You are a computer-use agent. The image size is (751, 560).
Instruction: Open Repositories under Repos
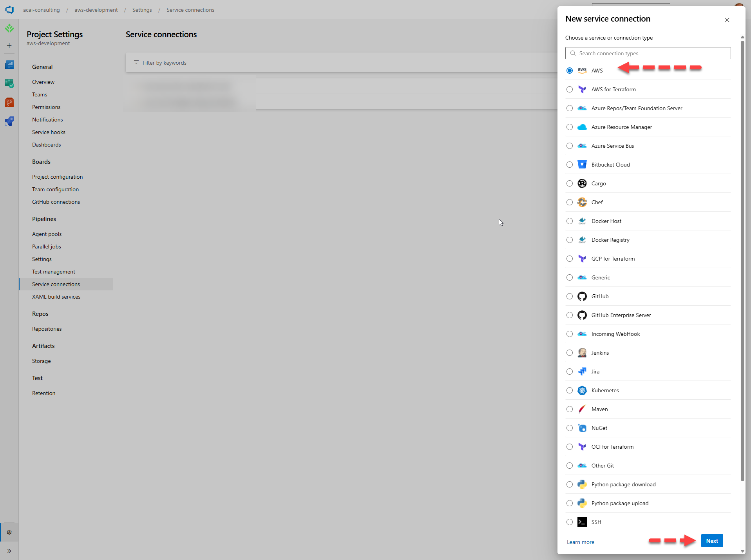click(47, 329)
